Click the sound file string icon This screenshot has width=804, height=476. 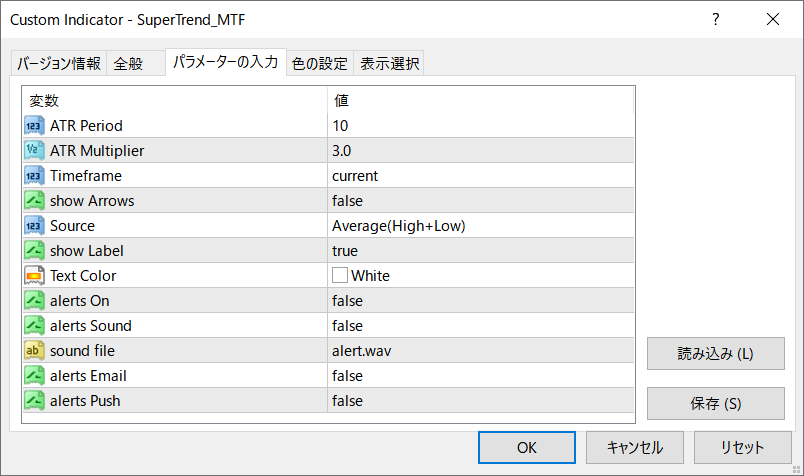(34, 351)
